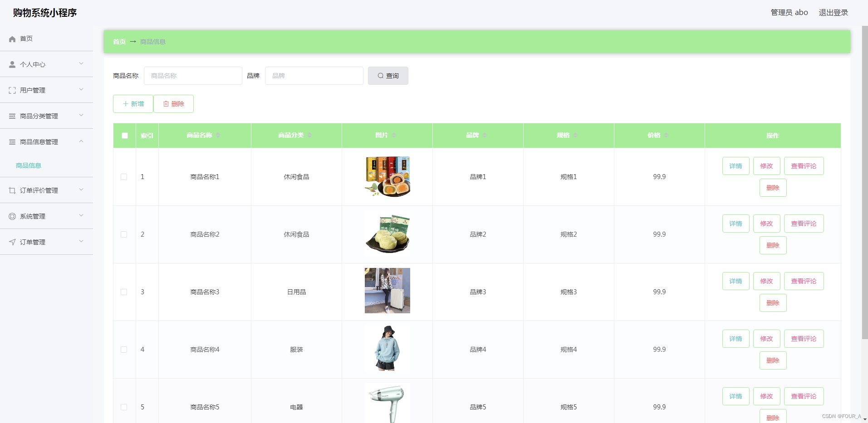Open 首页 in the sidebar
Screen dimensions: 868x423
click(x=46, y=39)
